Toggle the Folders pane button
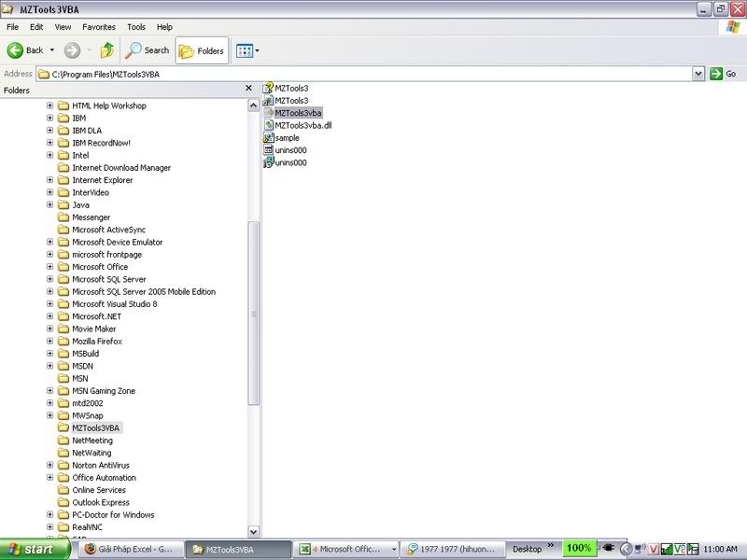This screenshot has height=560, width=747. click(x=202, y=50)
